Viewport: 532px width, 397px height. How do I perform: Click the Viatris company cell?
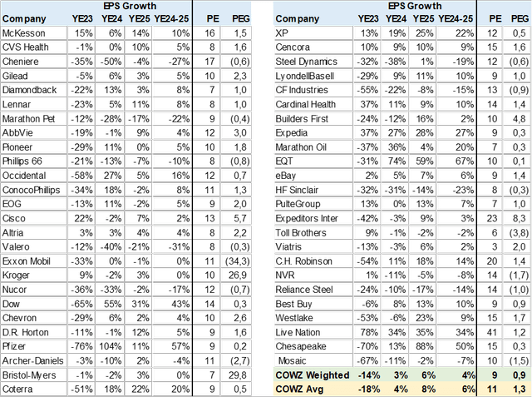coord(313,246)
